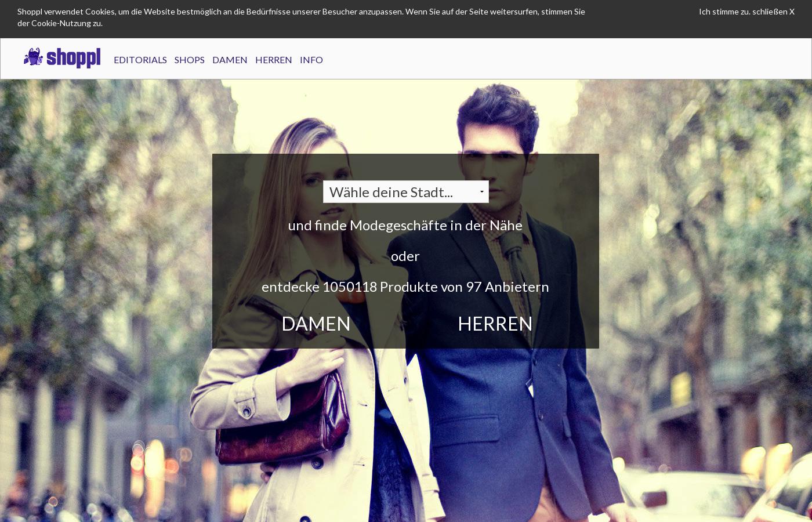The width and height of the screenshot is (812, 522).
Task: Click the cookie notice text starting 'Shoppl verwendet Cookies'
Action: [x=301, y=17]
